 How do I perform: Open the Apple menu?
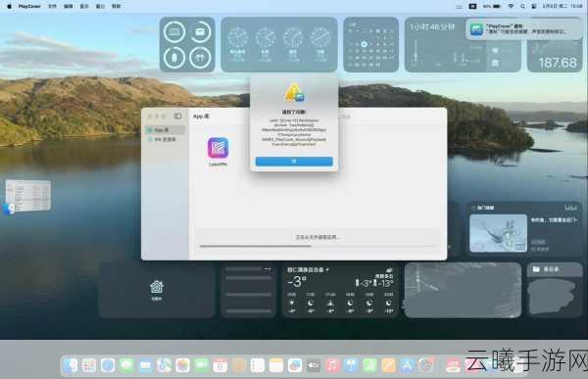[9, 6]
